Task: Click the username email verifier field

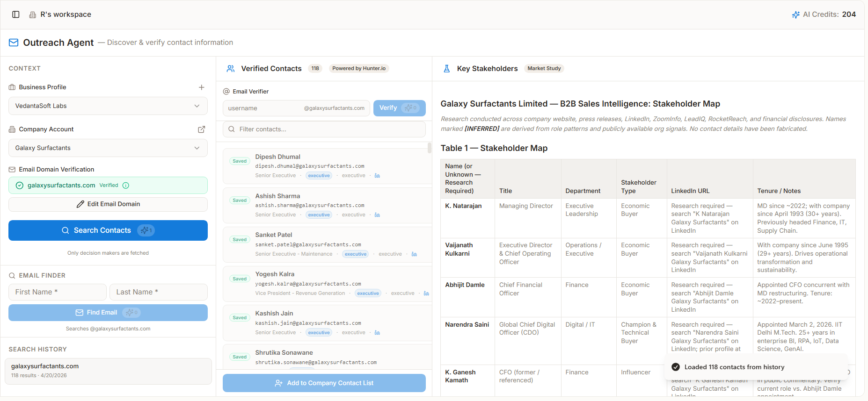Action: (296, 108)
